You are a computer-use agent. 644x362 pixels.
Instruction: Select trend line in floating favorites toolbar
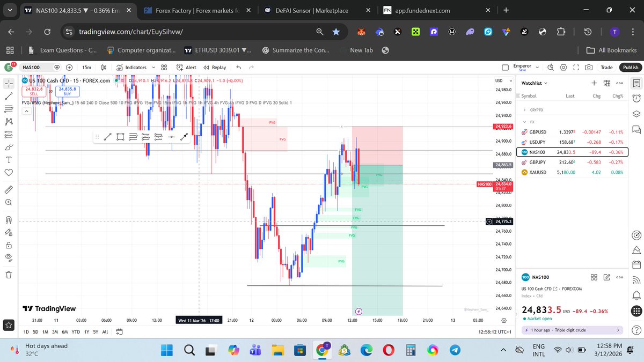pos(107,137)
